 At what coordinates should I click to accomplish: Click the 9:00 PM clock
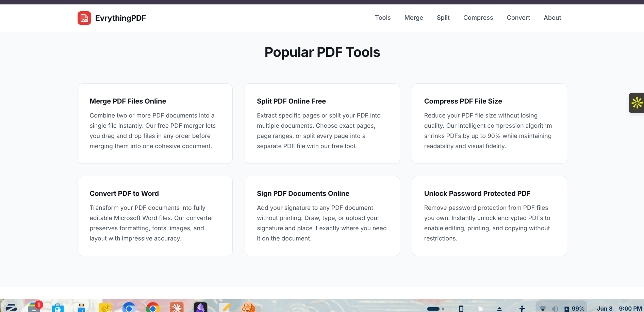pos(630,309)
